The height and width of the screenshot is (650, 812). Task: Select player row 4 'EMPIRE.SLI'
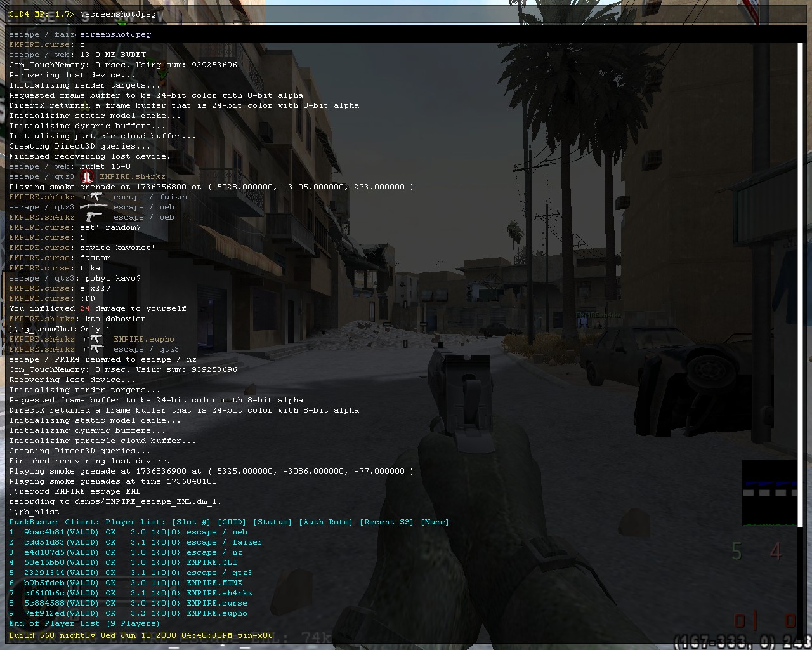coord(123,562)
